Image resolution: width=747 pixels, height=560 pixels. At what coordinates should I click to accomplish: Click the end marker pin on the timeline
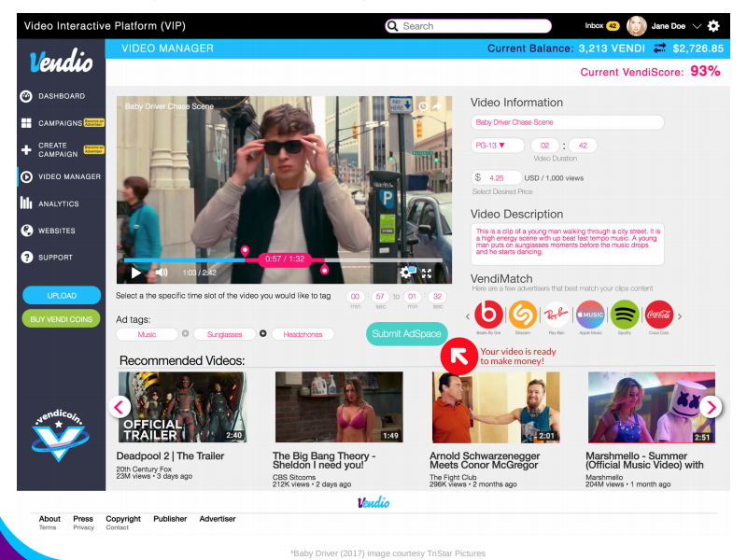[324, 270]
